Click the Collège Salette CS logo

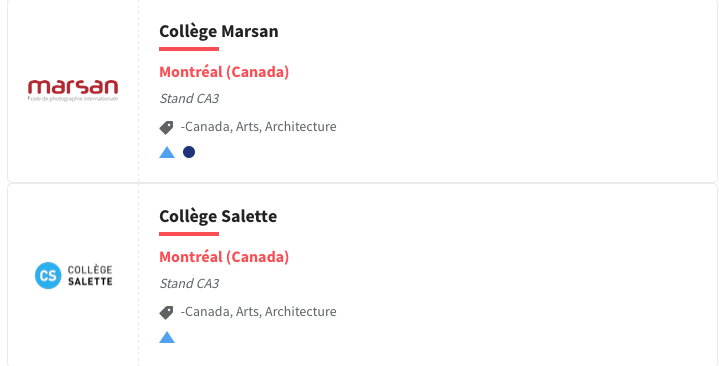point(74,276)
